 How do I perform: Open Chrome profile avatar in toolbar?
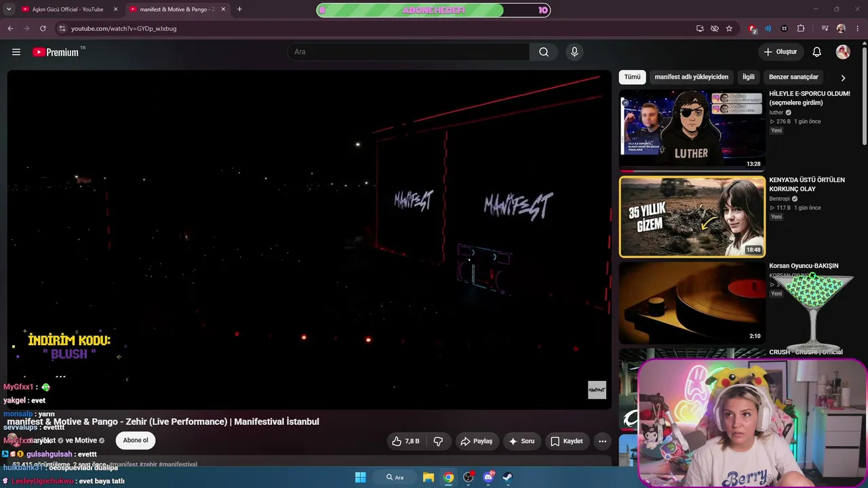click(x=841, y=28)
